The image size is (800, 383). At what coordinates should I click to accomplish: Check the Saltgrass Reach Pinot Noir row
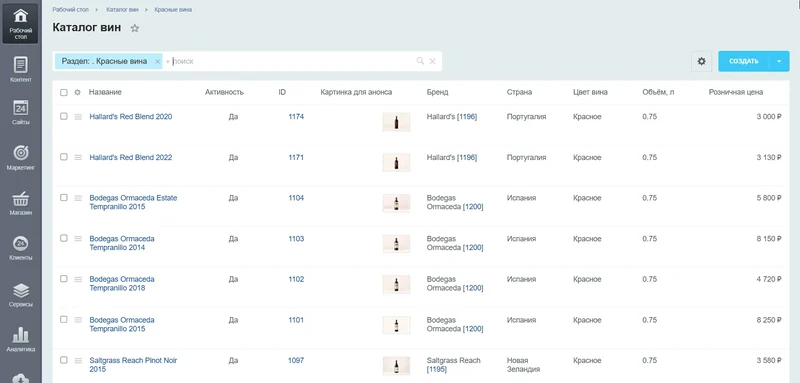64,360
